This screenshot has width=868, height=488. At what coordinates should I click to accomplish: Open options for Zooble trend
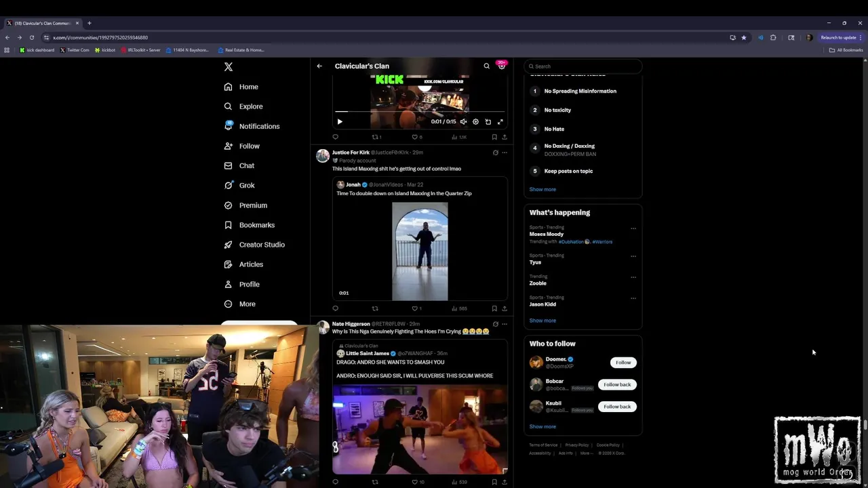coord(633,277)
